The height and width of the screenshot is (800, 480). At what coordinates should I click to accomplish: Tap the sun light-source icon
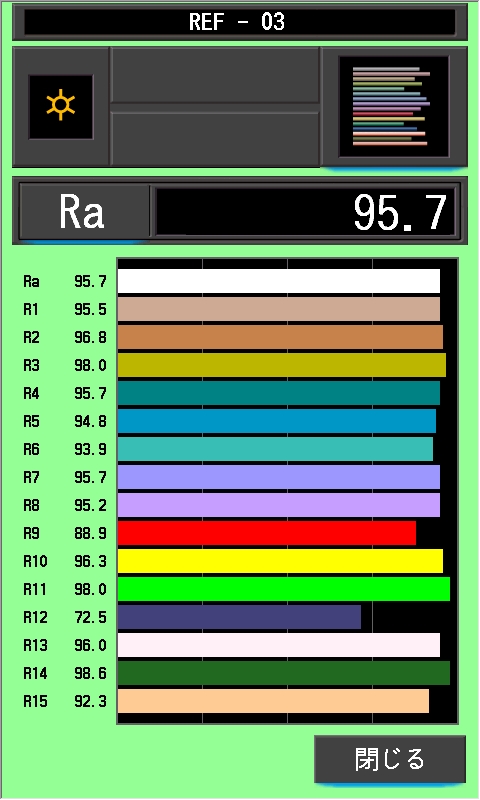[61, 106]
